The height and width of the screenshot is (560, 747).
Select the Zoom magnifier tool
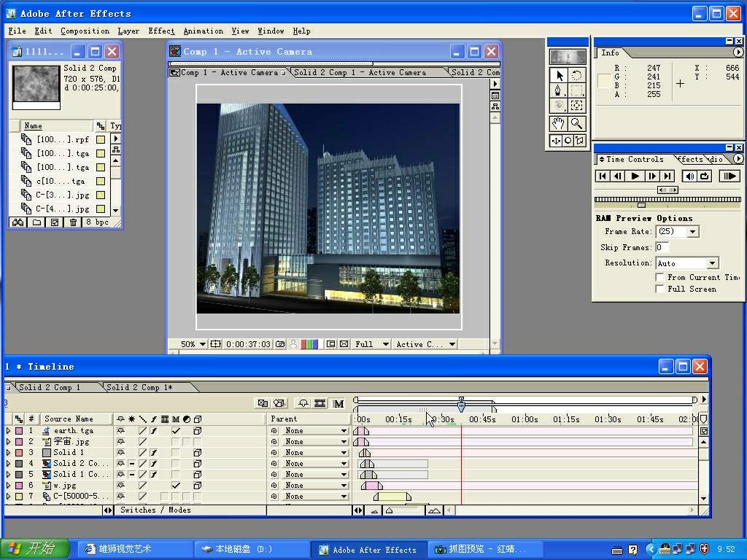click(576, 124)
